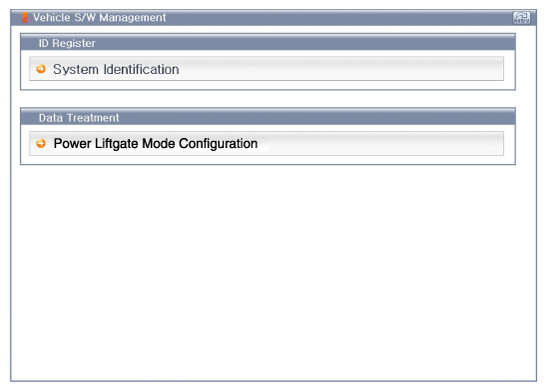Open Power Liftgate Mode Configuration
This screenshot has height=391, width=547.
266,143
